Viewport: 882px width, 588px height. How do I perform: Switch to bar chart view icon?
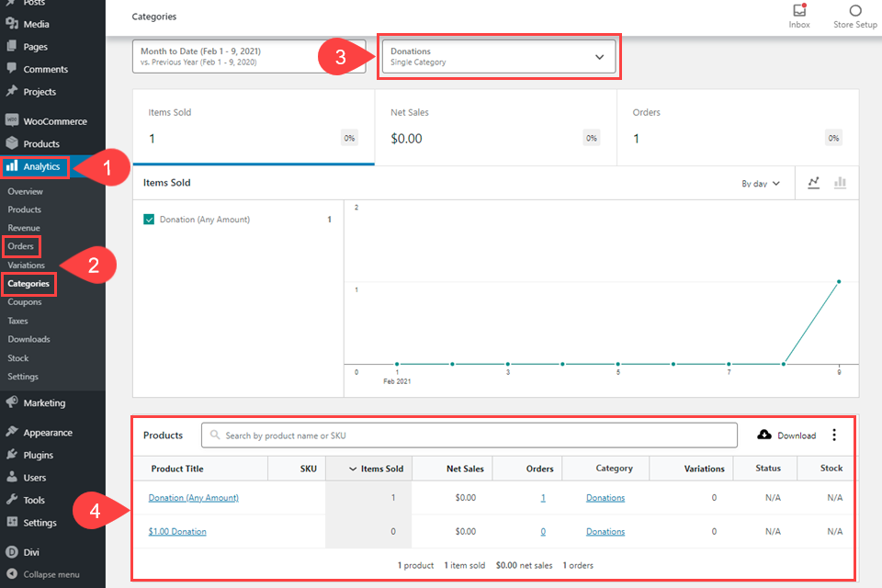tap(840, 183)
